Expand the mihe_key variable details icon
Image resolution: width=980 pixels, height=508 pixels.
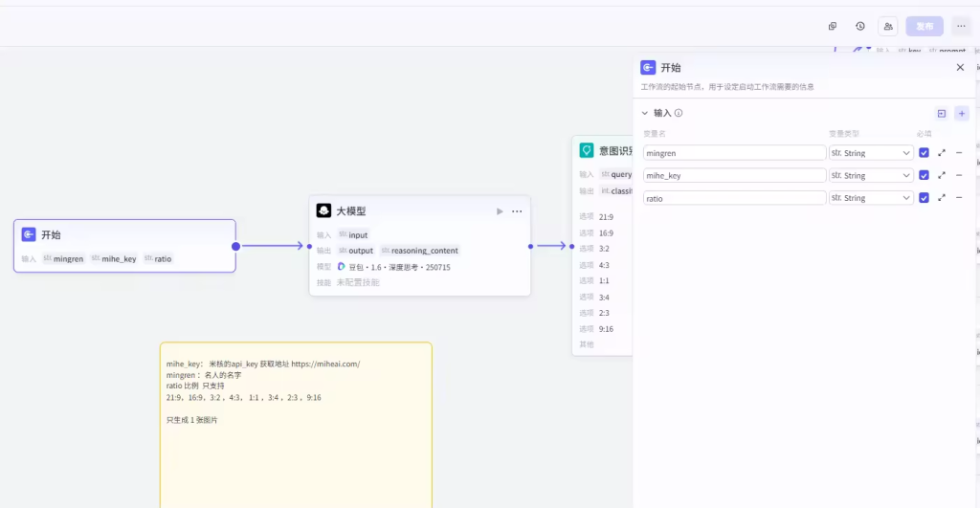point(942,175)
